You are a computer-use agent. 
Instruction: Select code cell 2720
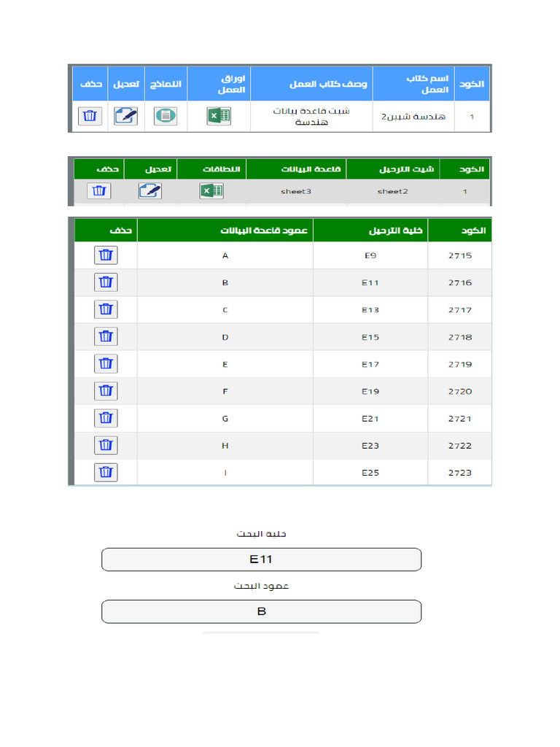pyautogui.click(x=460, y=392)
